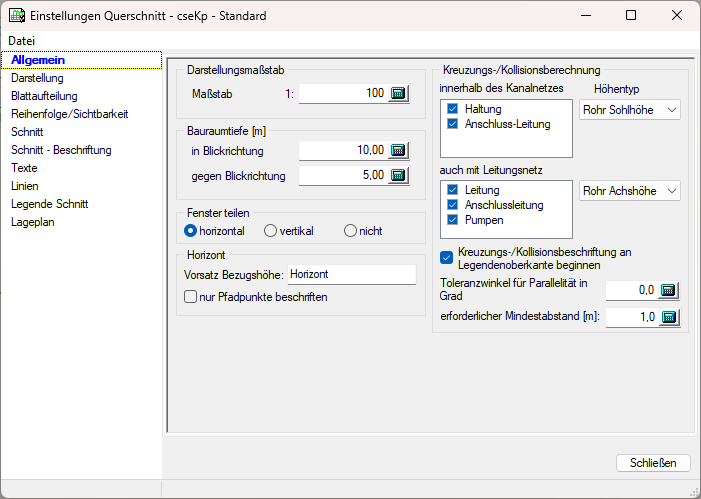The height and width of the screenshot is (499, 701).
Task: Select 'Darstellung' in the settings list
Action: pos(37,78)
